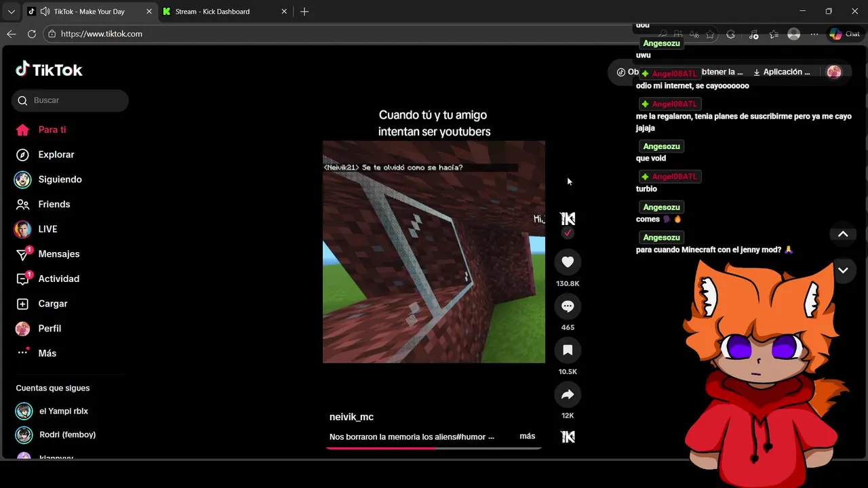Click the Buscar search field
Viewport: 868px width, 488px height.
pyautogui.click(x=70, y=100)
